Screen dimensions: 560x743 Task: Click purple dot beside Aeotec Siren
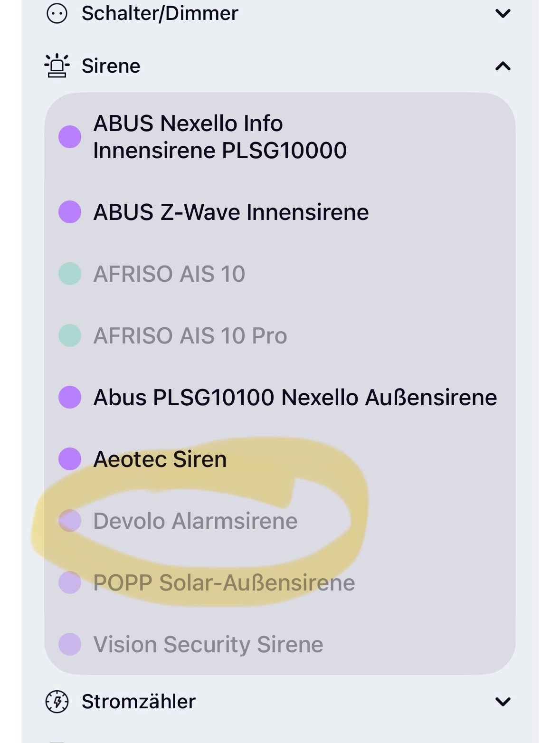click(70, 459)
